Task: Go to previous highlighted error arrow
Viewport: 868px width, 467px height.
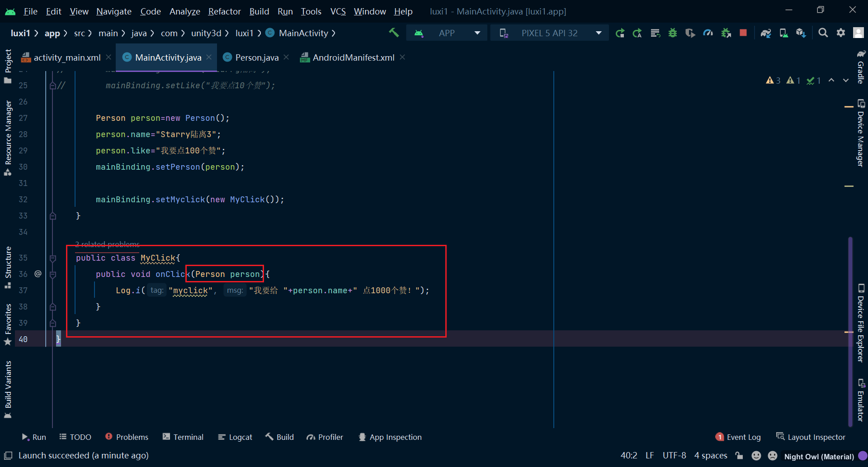Action: [x=831, y=80]
